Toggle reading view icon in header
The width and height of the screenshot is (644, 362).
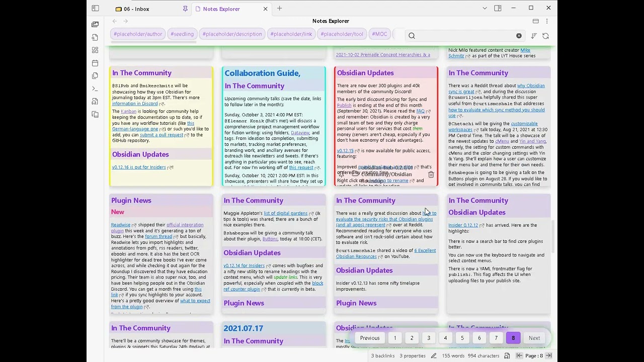[536, 21]
